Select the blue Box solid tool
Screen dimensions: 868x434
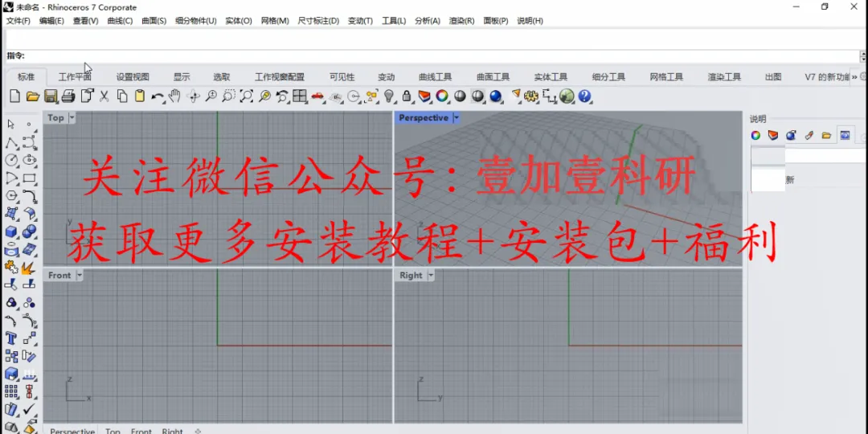coord(11,231)
